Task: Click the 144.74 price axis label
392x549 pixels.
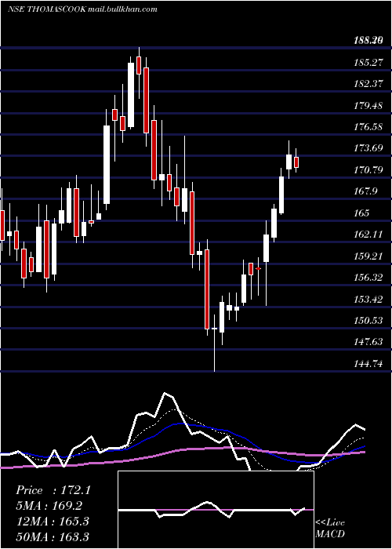Action: pos(368,363)
